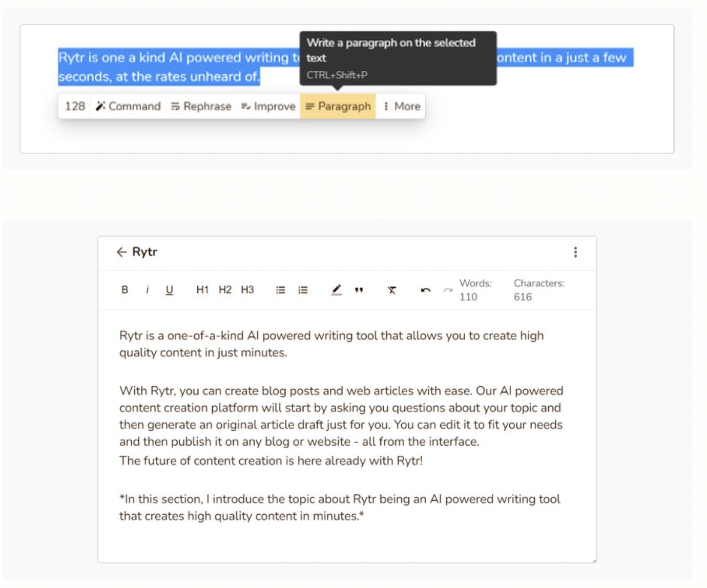Choose Rephrase in the selection popup
Viewport: 707px width, 588px height.
201,106
